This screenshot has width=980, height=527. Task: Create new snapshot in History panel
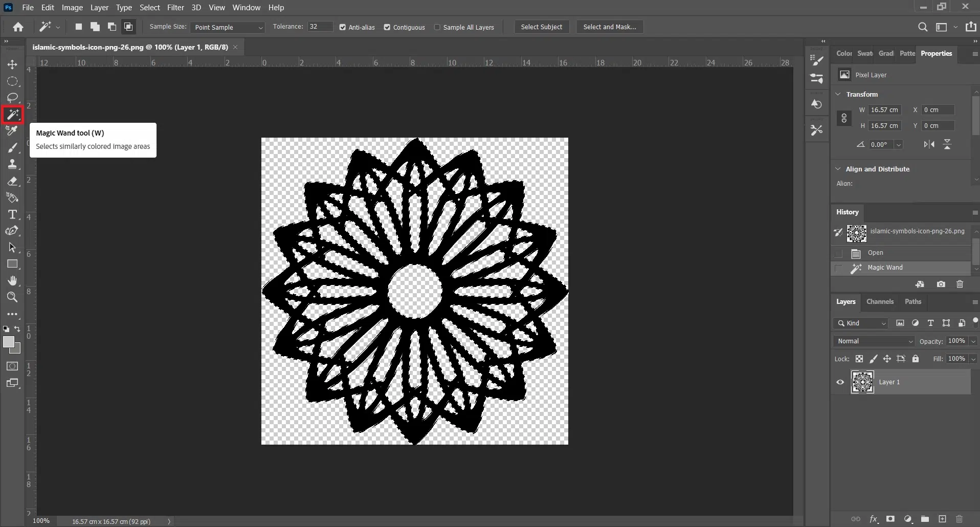[x=941, y=284]
